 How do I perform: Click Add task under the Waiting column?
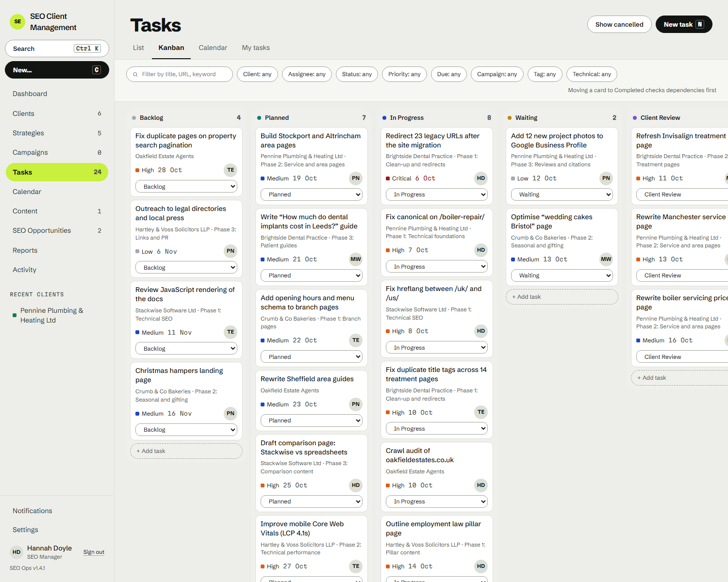point(562,297)
